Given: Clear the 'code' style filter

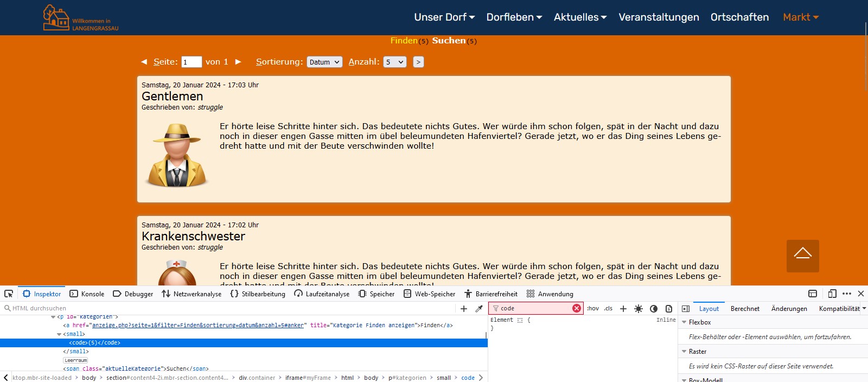Looking at the screenshot, I should click(x=577, y=308).
